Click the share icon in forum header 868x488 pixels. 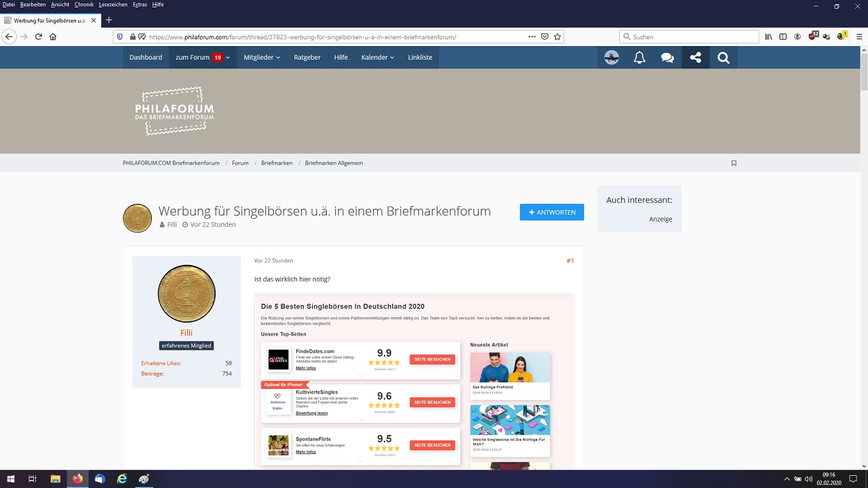[x=695, y=58]
